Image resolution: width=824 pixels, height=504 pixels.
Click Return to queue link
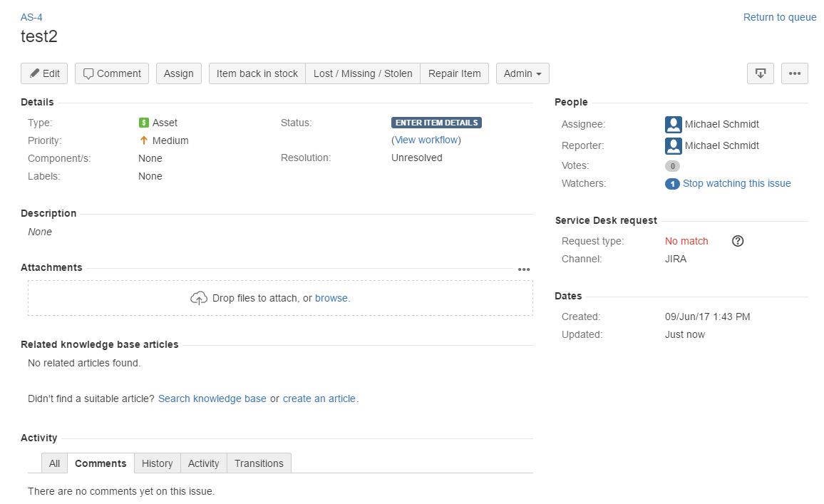[x=780, y=17]
